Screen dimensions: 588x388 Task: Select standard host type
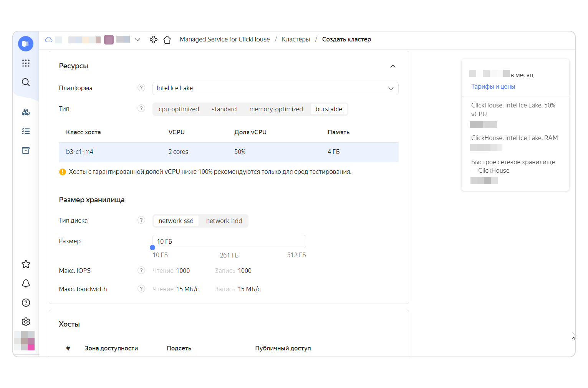[x=224, y=109]
